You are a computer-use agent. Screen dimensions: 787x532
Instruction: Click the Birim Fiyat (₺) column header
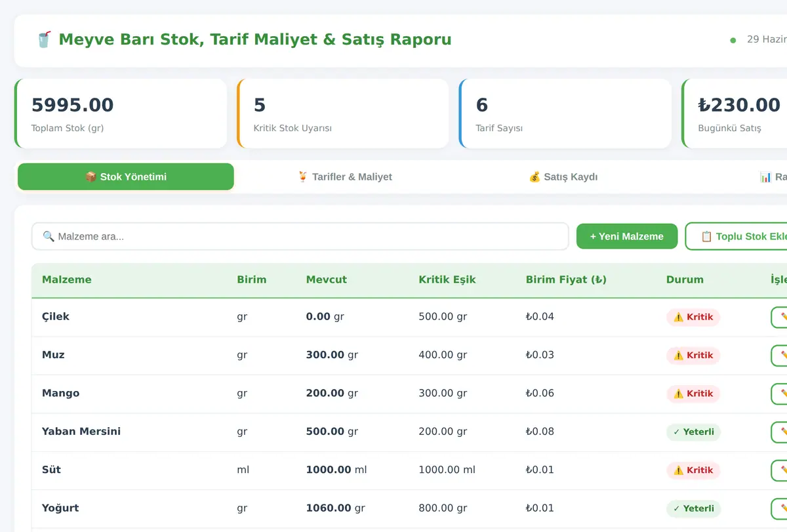click(x=566, y=279)
